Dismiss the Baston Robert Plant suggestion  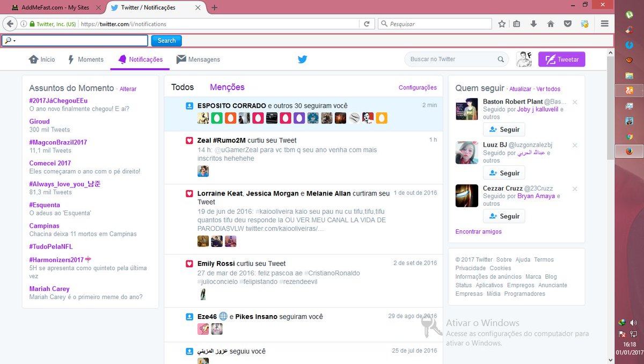pos(575,102)
